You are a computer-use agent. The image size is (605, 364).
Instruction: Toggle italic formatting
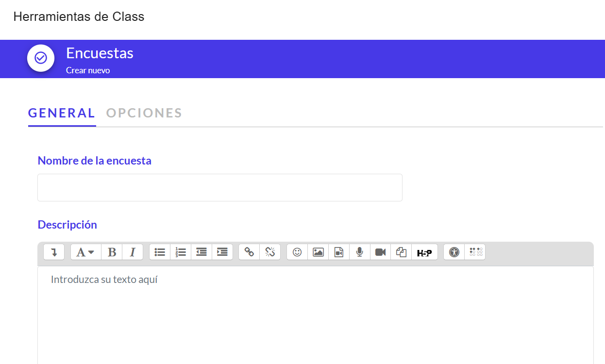point(133,252)
